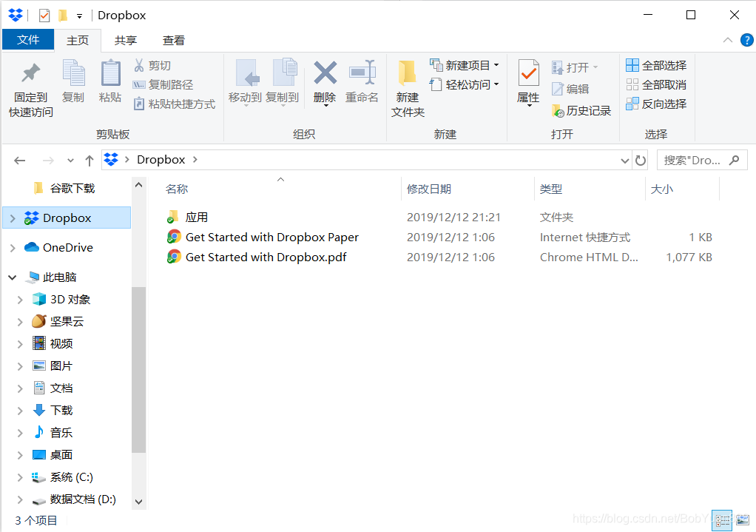Expand the Dropbox tree node

point(13,218)
